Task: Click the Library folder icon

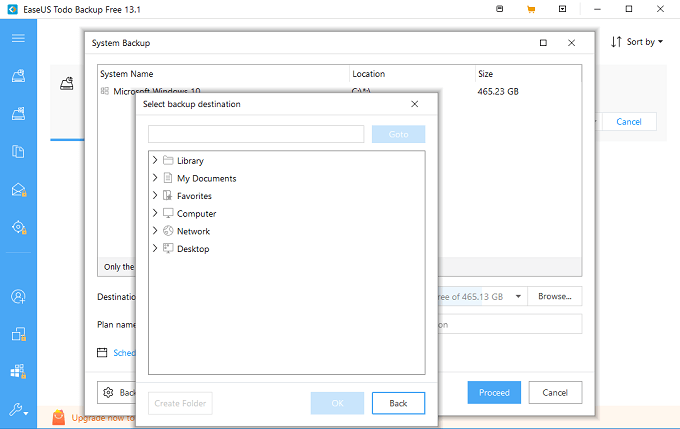Action: coord(168,160)
